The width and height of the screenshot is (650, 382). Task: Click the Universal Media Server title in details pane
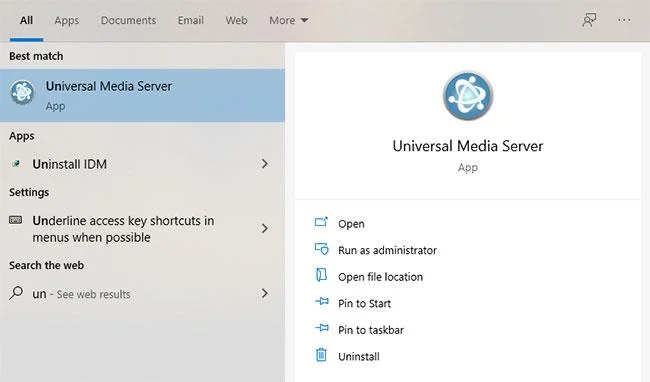(x=468, y=146)
